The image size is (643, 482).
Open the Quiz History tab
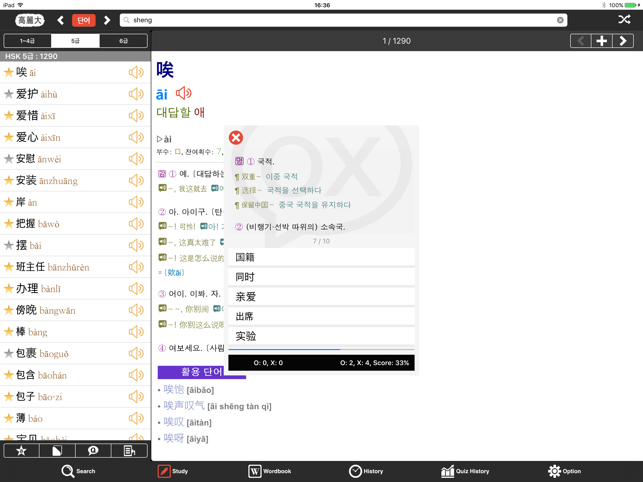(x=465, y=471)
